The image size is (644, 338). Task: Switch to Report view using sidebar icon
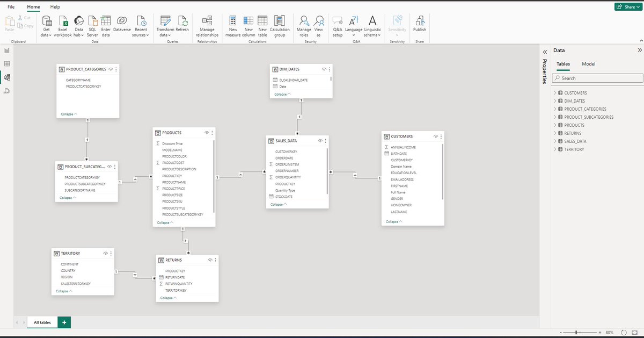pos(7,50)
